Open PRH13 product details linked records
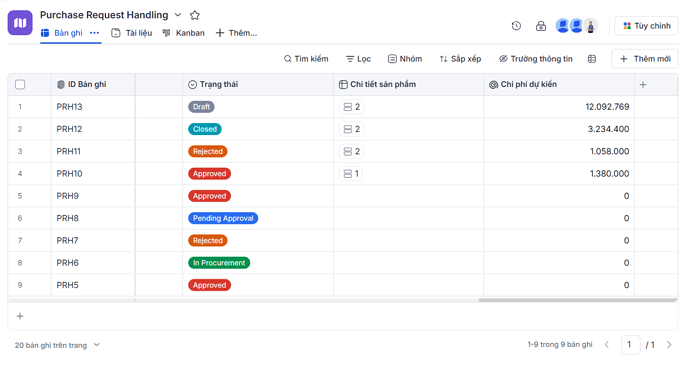The image size is (690, 367). click(x=351, y=107)
